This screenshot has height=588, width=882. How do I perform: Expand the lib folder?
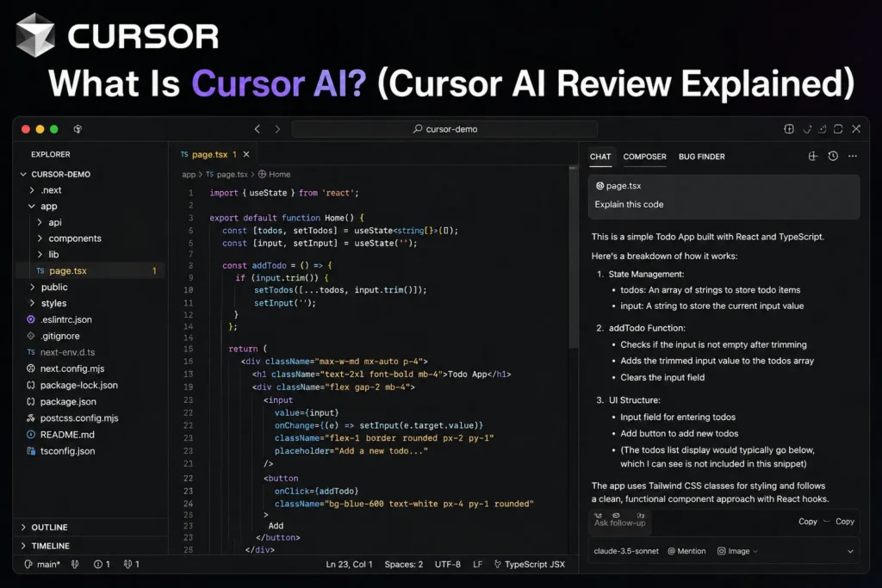(x=40, y=254)
